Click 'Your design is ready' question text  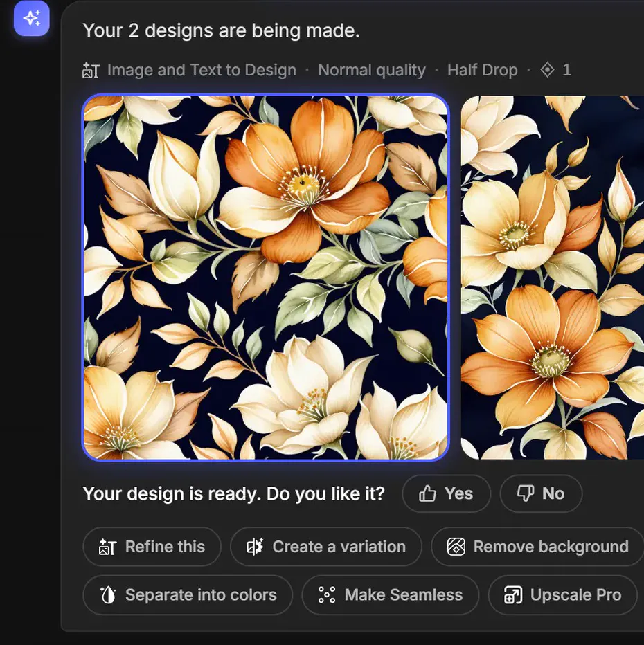(233, 493)
